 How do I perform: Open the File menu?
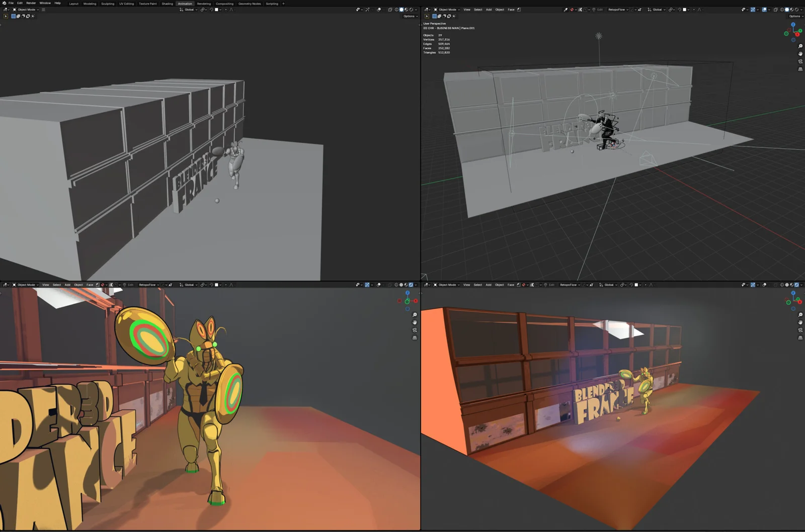coord(11,3)
